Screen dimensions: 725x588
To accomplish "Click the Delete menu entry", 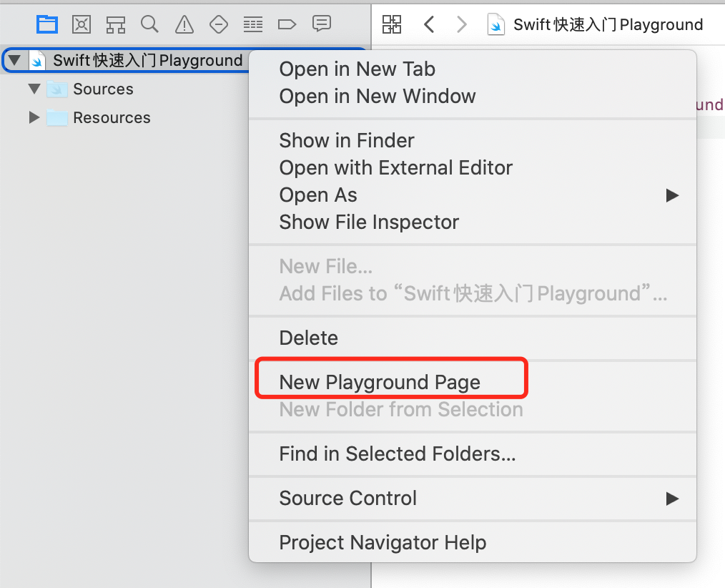I will click(308, 338).
